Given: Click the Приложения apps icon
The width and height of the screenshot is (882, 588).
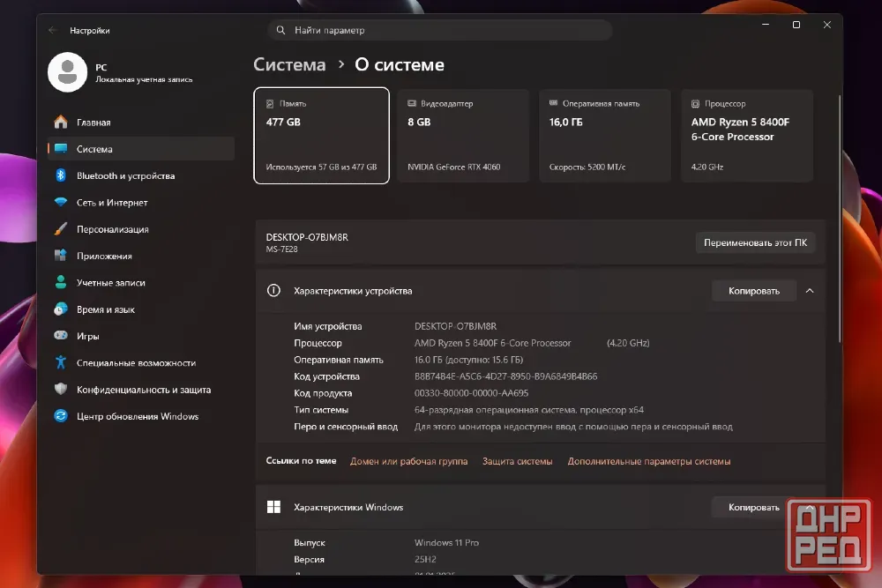Looking at the screenshot, I should coord(61,256).
